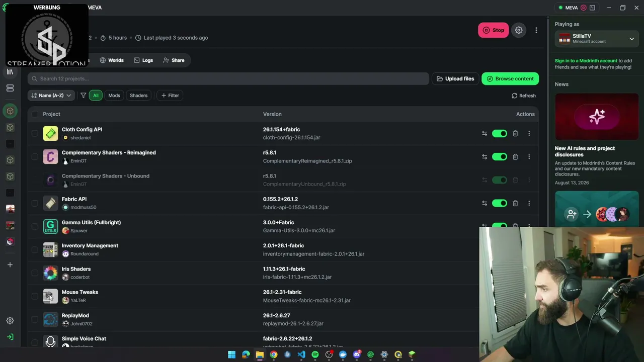Delete Fabric API

pos(515,203)
